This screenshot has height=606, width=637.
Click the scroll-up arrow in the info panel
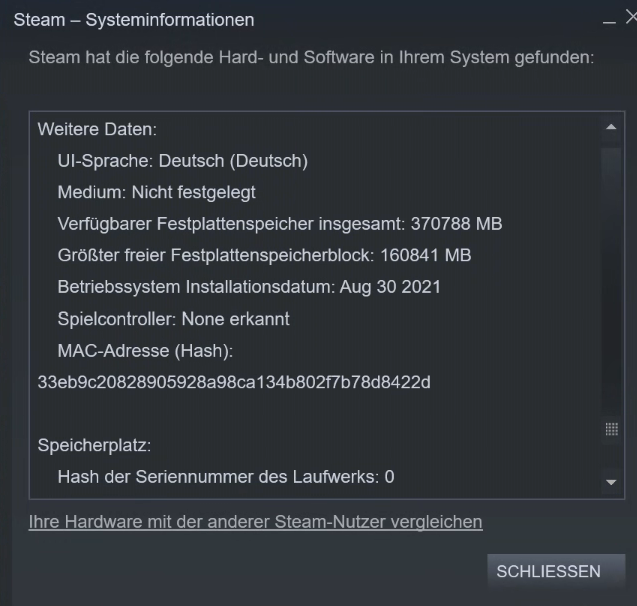pos(611,127)
